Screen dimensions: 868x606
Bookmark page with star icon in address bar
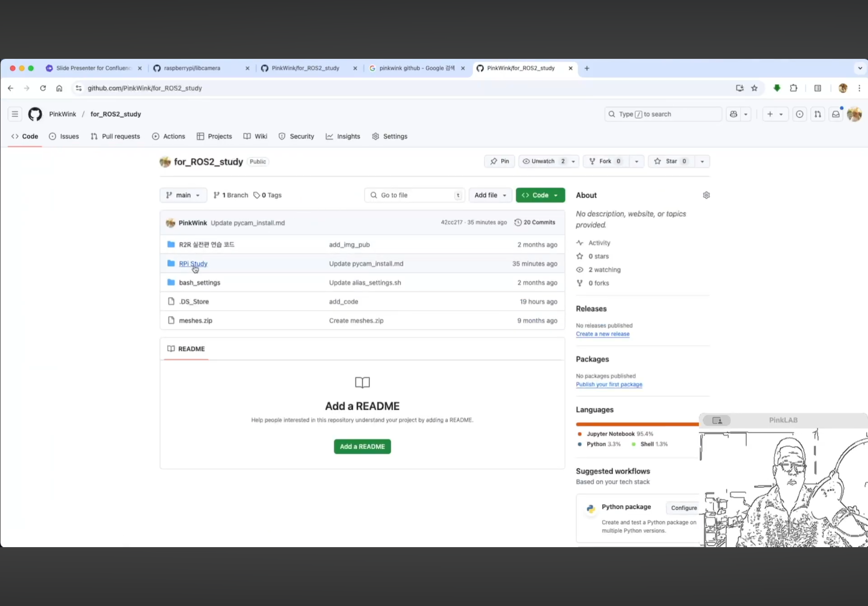tap(754, 88)
